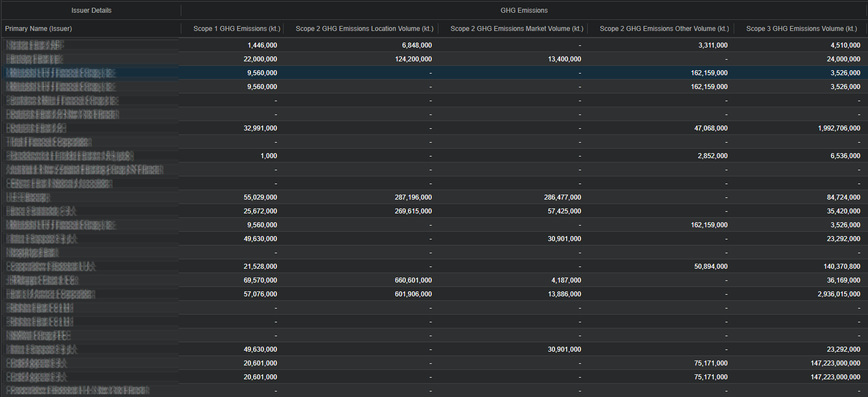Select the cell reading 55,029,000
This screenshot has width=868, height=397.
tap(260, 197)
